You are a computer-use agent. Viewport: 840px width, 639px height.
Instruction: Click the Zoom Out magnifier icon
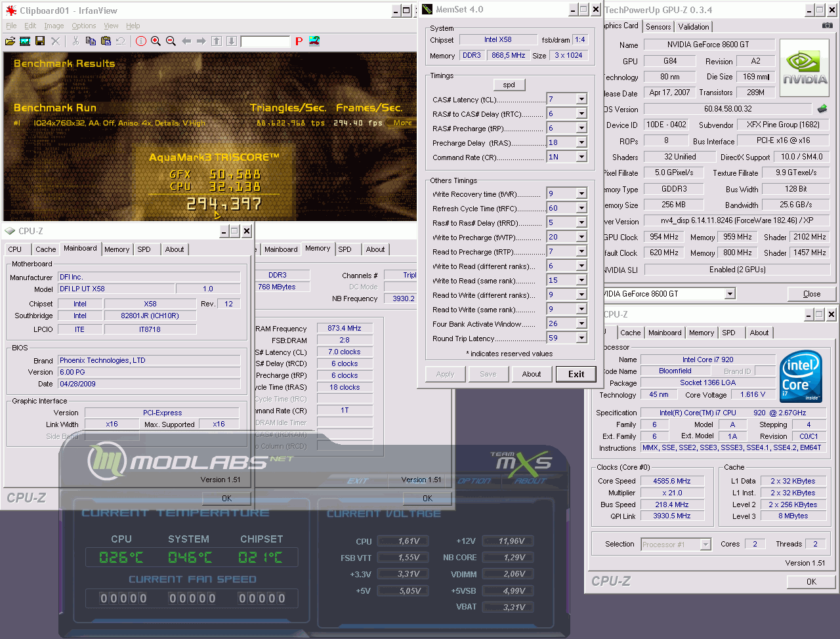[171, 41]
